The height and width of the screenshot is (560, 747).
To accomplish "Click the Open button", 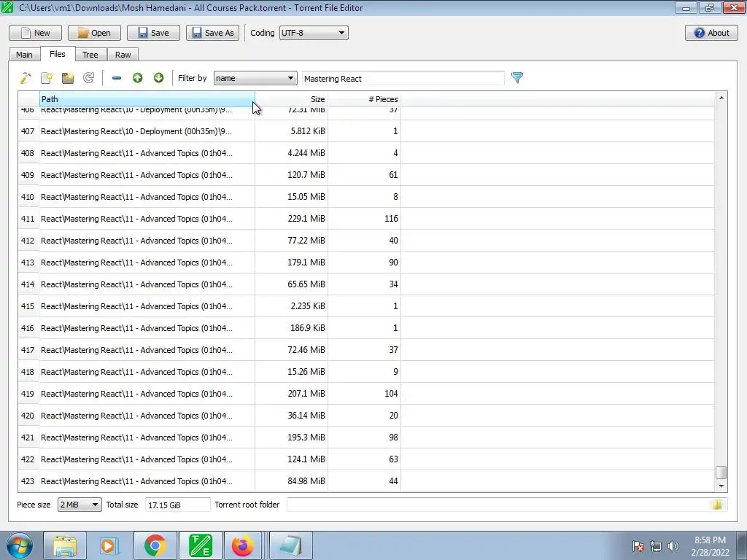I will [94, 33].
